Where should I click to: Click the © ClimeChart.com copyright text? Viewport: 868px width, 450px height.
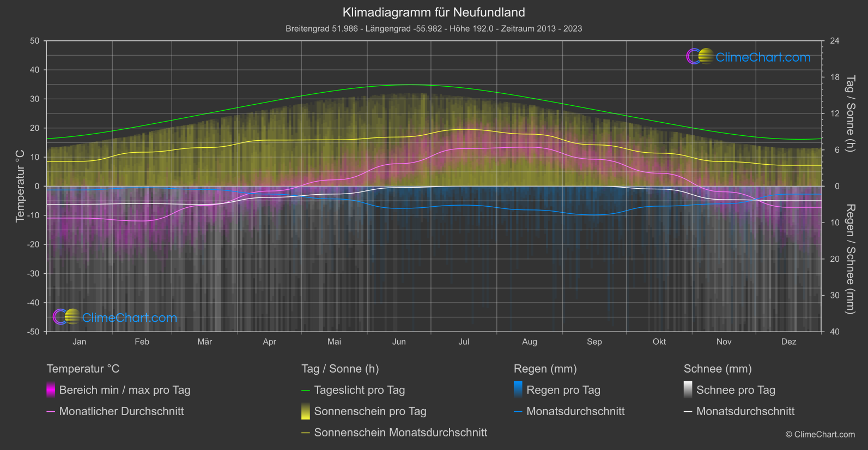tap(820, 434)
